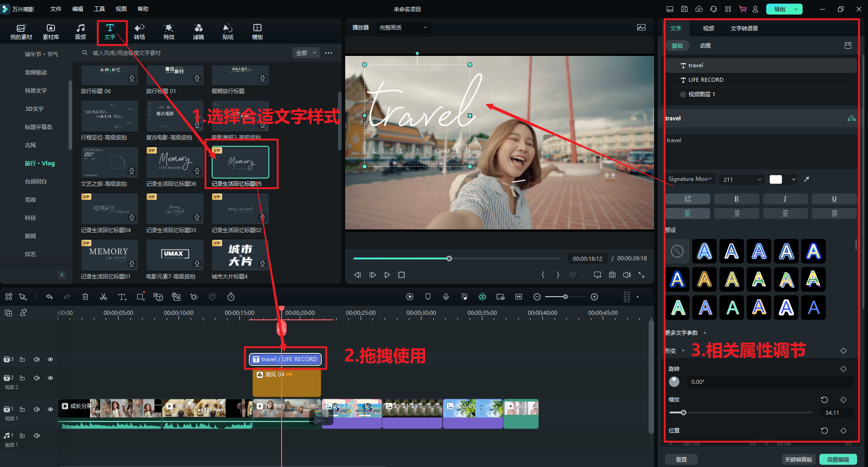Click the 重置 reset button
The width and height of the screenshot is (868, 467).
coord(681,459)
